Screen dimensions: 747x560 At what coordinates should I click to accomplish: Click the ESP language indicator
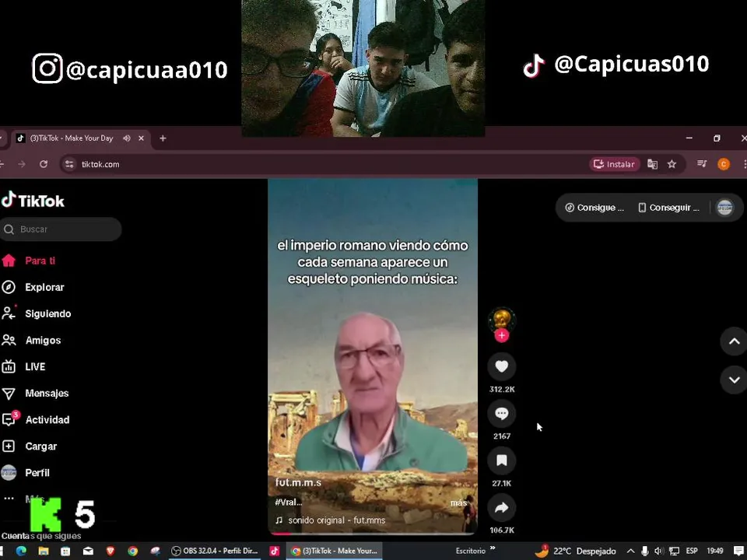(x=692, y=551)
